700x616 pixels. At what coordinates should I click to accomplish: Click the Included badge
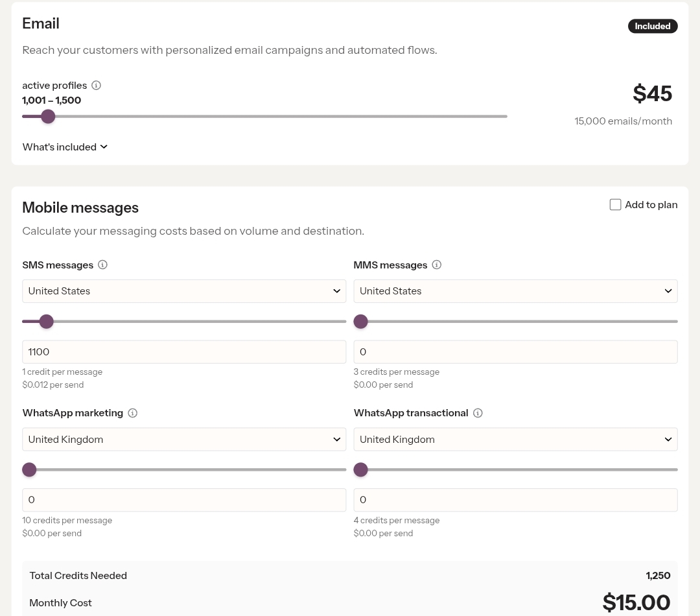click(653, 26)
